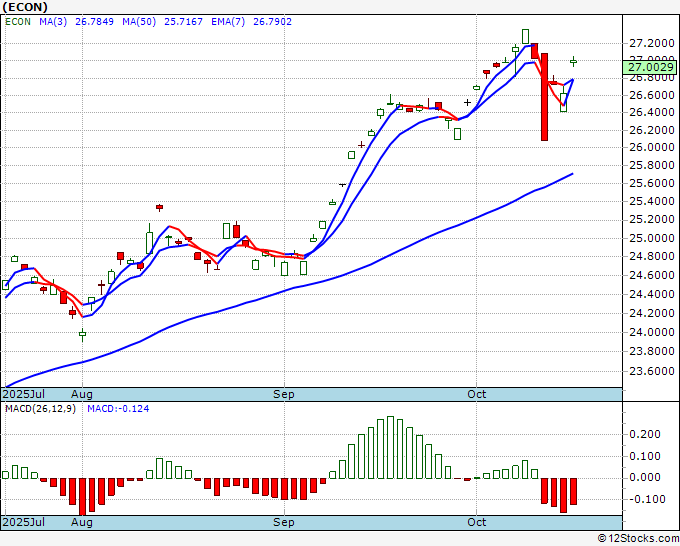This screenshot has height=546, width=680.
Task: Click the 24.0000 price axis label
Action: pyautogui.click(x=652, y=332)
